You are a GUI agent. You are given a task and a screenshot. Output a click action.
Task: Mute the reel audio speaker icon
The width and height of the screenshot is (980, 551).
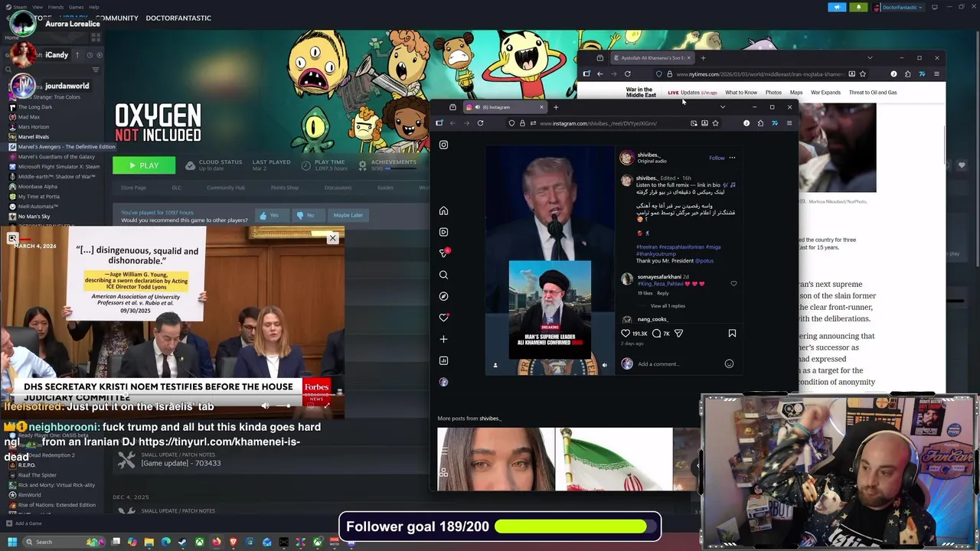pyautogui.click(x=604, y=365)
